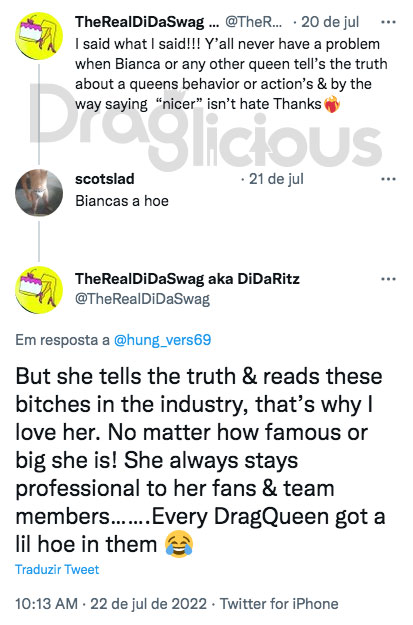Open the 21 de jul timestamp
Screen dimensions: 413x625
(x=276, y=179)
